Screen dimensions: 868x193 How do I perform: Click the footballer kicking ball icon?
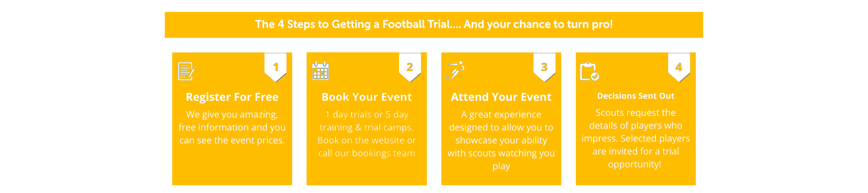pos(455,70)
